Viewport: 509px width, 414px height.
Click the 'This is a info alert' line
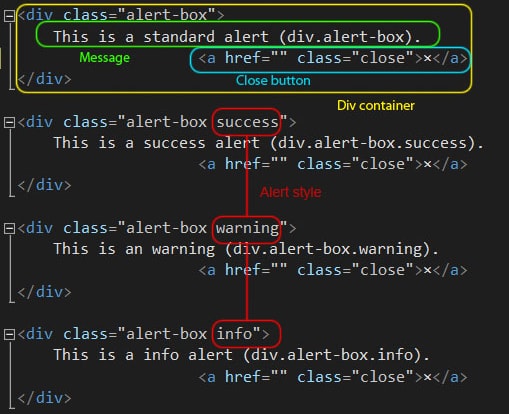pyautogui.click(x=241, y=355)
